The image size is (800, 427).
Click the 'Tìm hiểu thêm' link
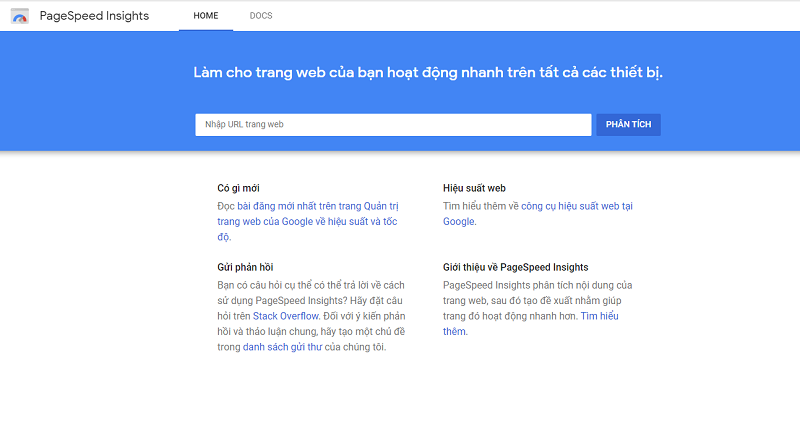[x=531, y=323]
